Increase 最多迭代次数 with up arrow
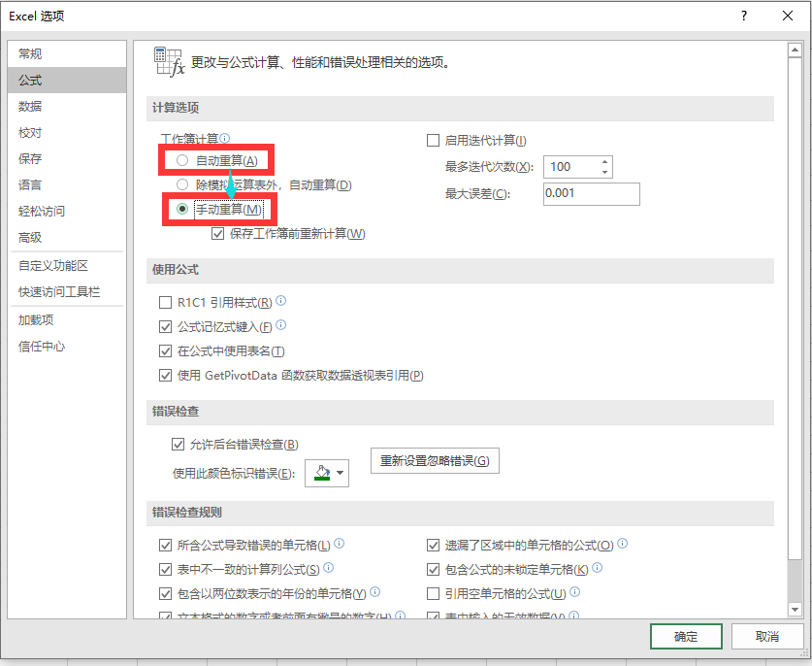812x666 pixels. (604, 162)
